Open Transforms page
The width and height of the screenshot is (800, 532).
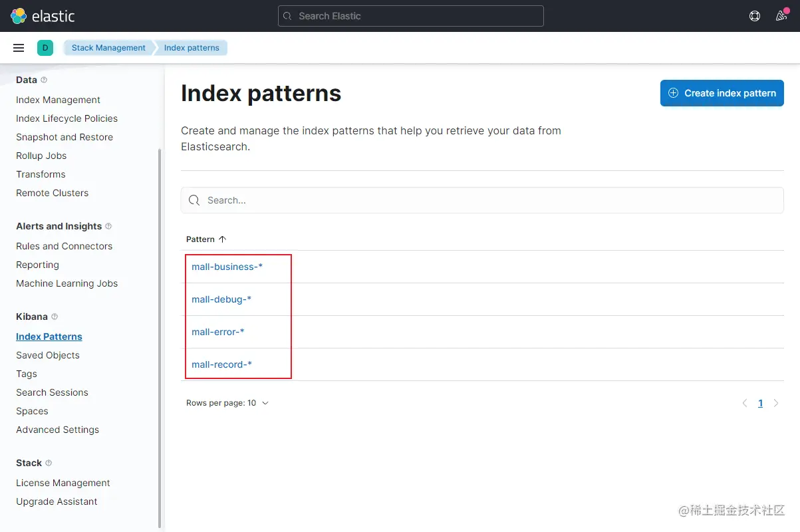41,174
